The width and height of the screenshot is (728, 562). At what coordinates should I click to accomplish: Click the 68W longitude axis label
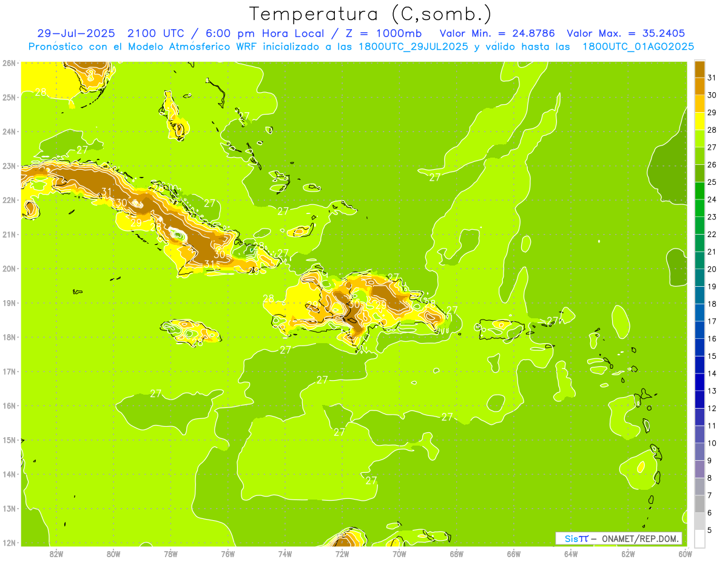tap(456, 554)
